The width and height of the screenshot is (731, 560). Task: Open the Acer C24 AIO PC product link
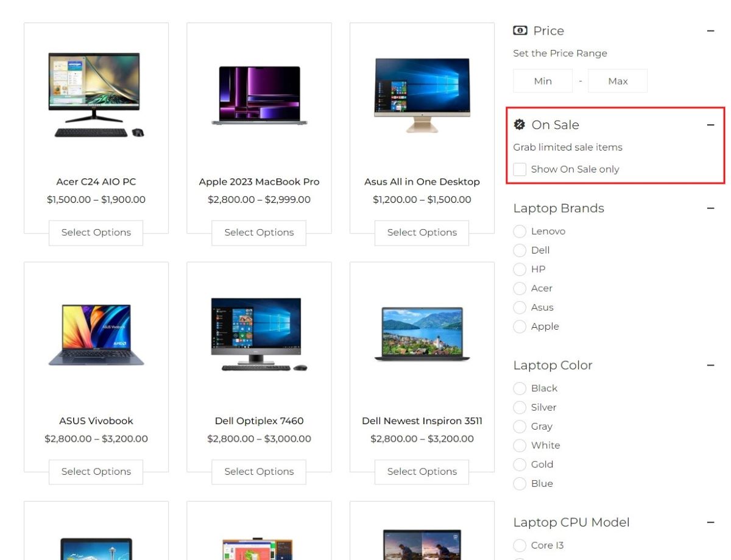(96, 182)
